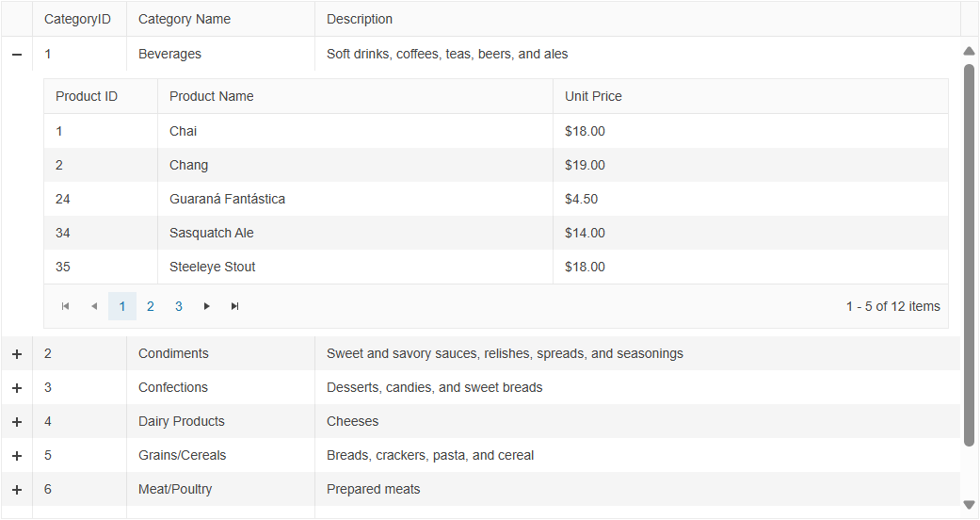Go to previous products page
Screen dimensions: 980x520
tap(93, 306)
